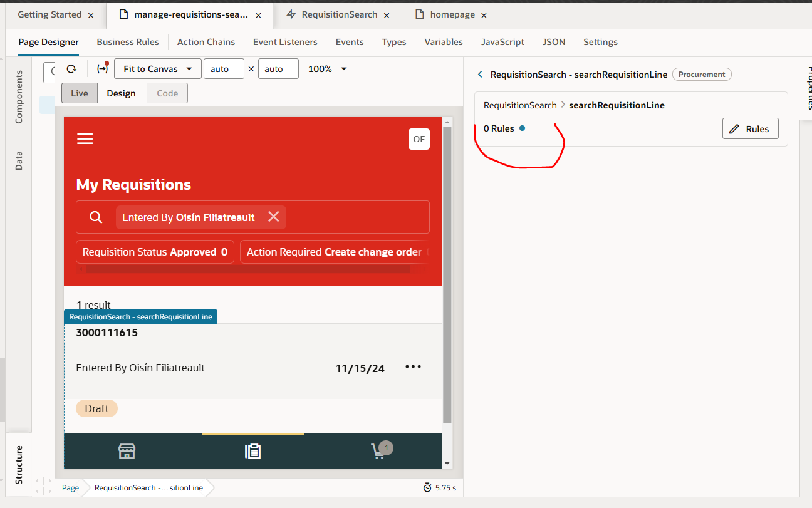812x508 pixels.
Task: Open the hamburger menu in the app preview
Action: 85,138
